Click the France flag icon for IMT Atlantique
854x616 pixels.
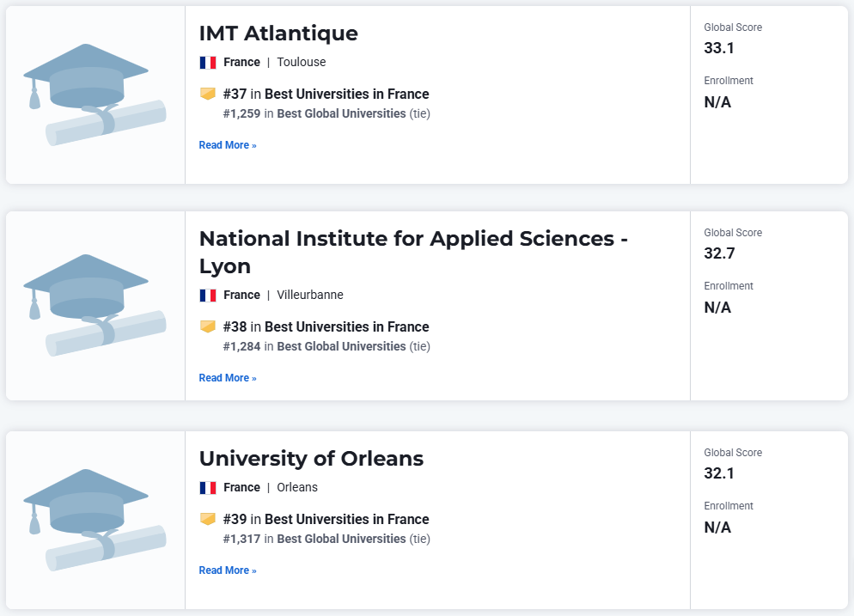coord(208,63)
